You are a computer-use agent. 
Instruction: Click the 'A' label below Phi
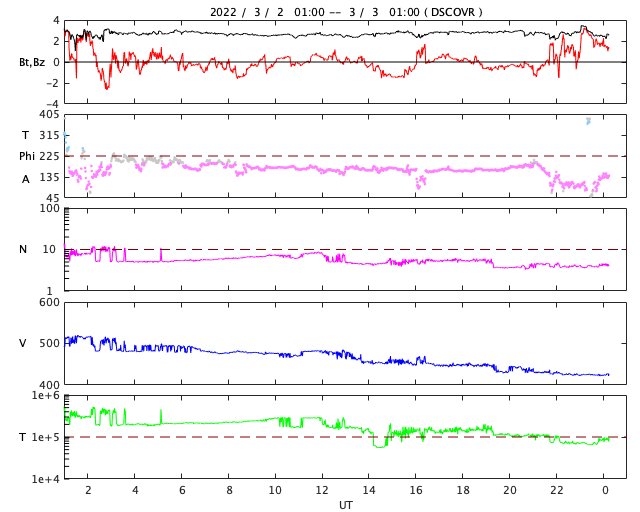coord(25,179)
